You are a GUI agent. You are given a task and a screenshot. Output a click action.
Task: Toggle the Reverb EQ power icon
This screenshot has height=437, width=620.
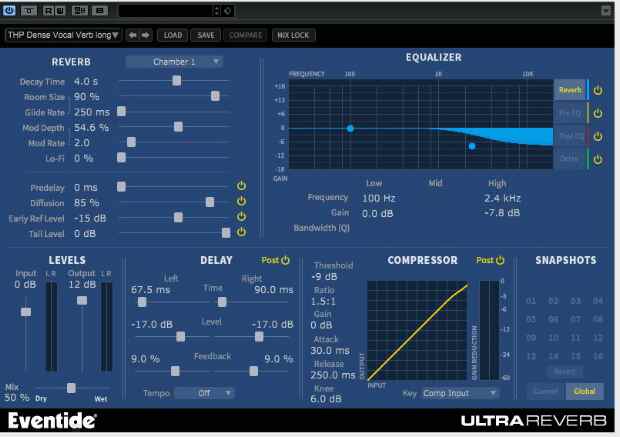click(x=598, y=89)
